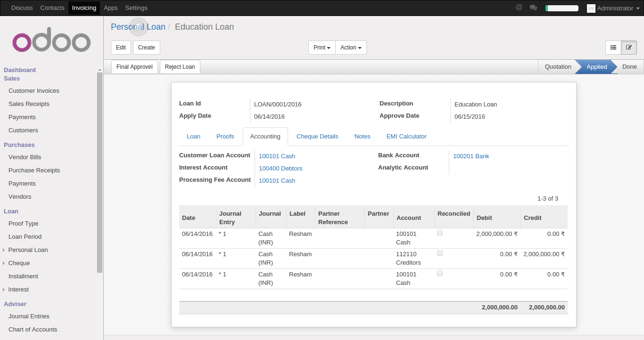Image resolution: width=644 pixels, height=340 pixels.
Task: Click the Reject Loan button
Action: tap(180, 67)
